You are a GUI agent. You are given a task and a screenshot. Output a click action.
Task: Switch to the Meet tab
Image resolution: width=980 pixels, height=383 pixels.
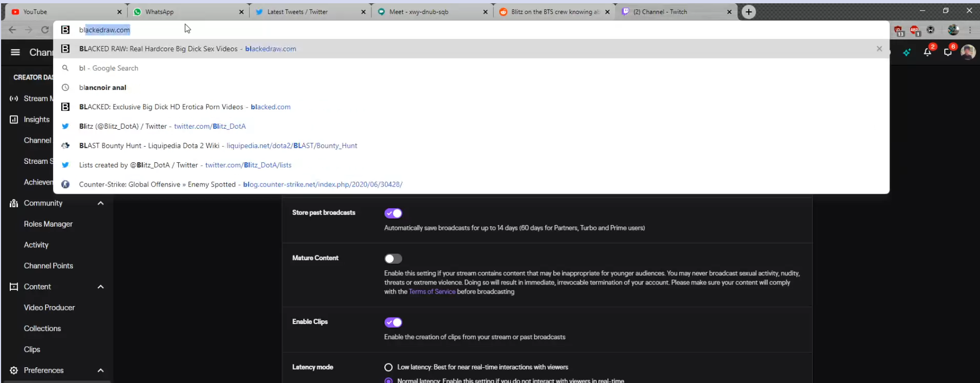432,12
